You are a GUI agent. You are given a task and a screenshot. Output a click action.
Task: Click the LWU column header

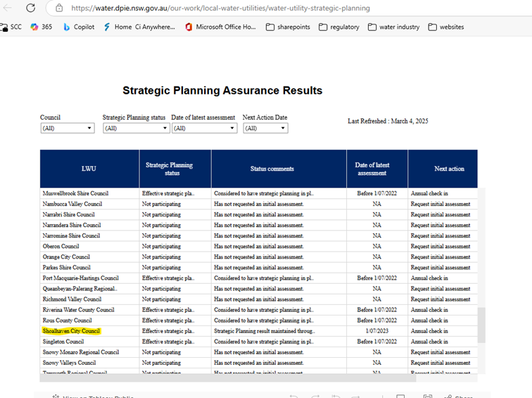point(89,169)
